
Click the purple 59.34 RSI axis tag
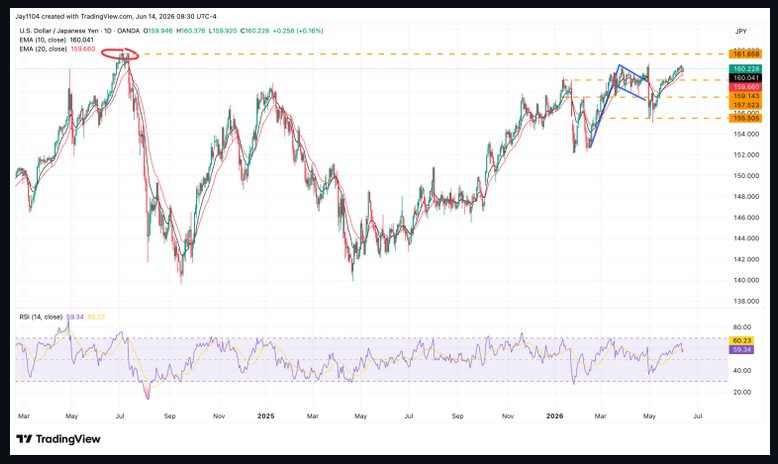coord(742,350)
